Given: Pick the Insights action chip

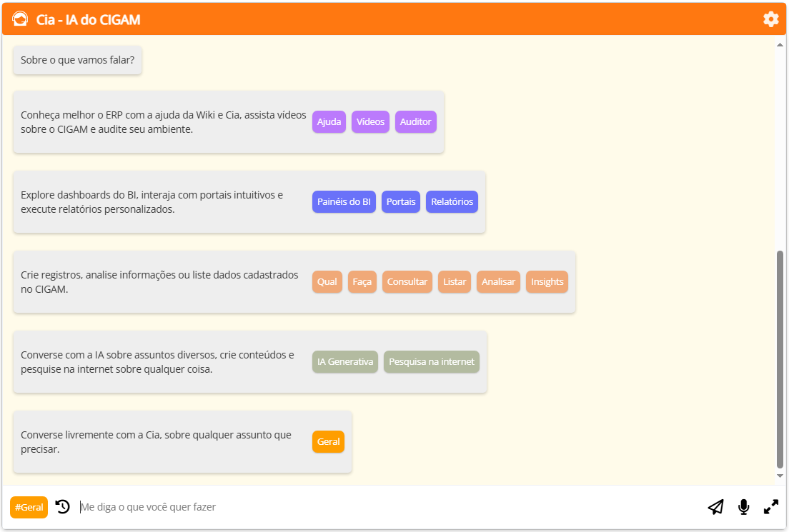Looking at the screenshot, I should click(547, 281).
